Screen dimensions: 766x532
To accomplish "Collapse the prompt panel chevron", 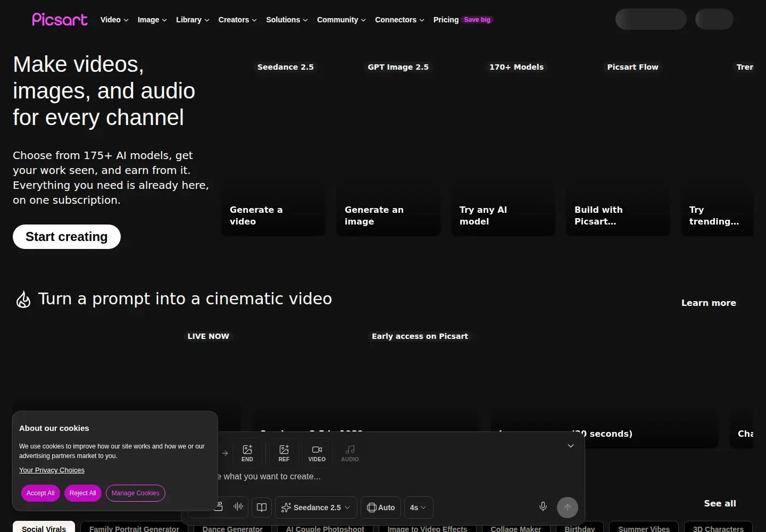I will point(571,446).
